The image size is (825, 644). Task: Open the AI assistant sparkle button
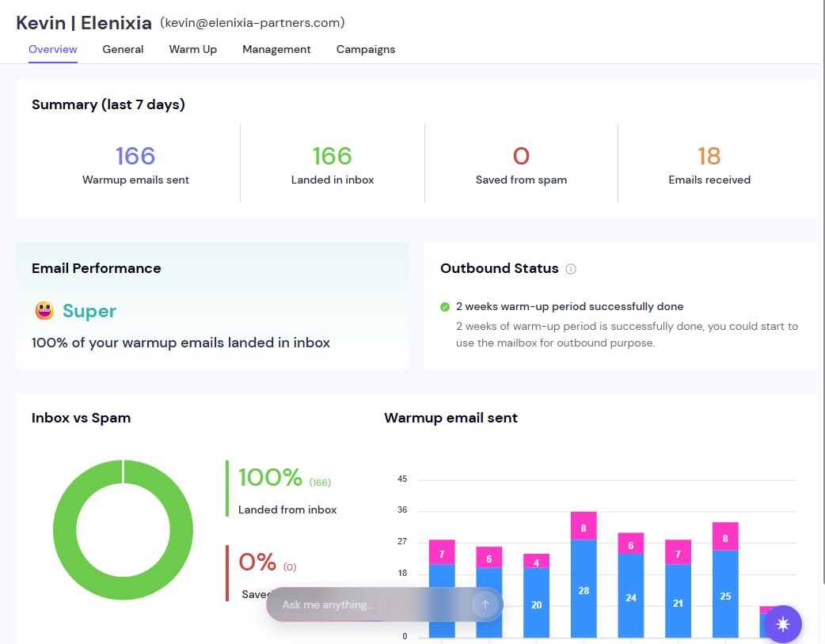782,624
